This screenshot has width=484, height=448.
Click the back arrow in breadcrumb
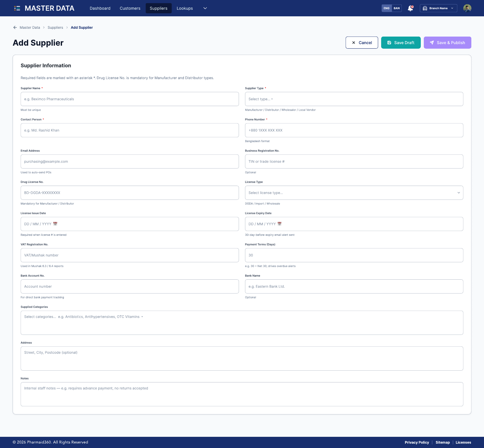click(x=15, y=28)
